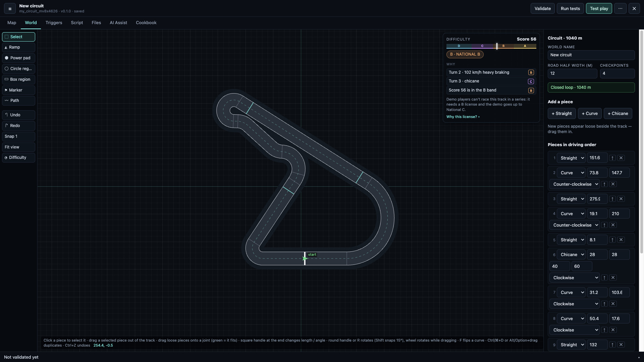644x362 pixels.
Task: Select the Box region tool
Action: click(18, 79)
